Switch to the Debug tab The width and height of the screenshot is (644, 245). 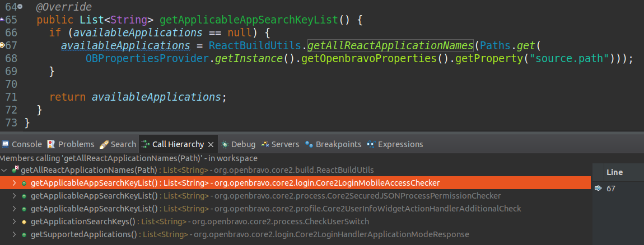(239, 144)
